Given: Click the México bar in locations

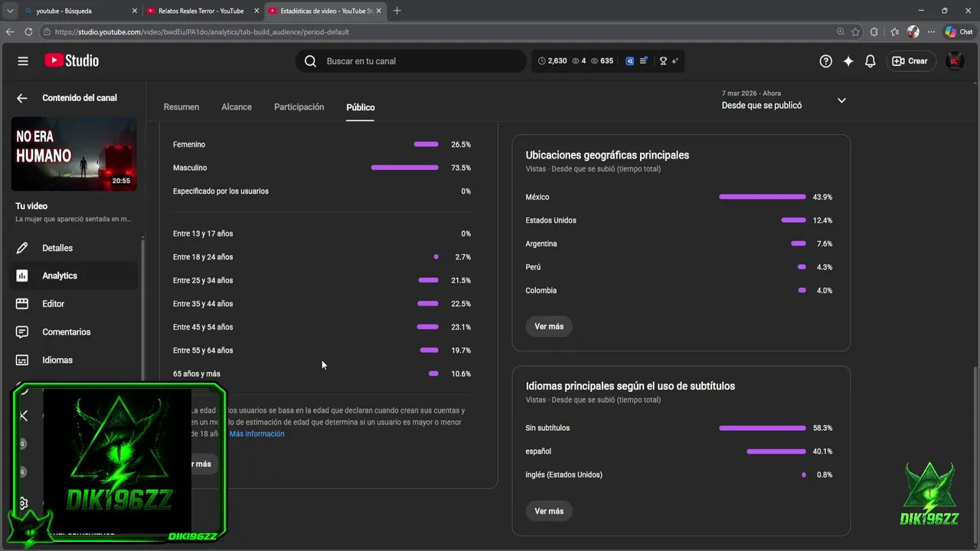Looking at the screenshot, I should point(763,197).
